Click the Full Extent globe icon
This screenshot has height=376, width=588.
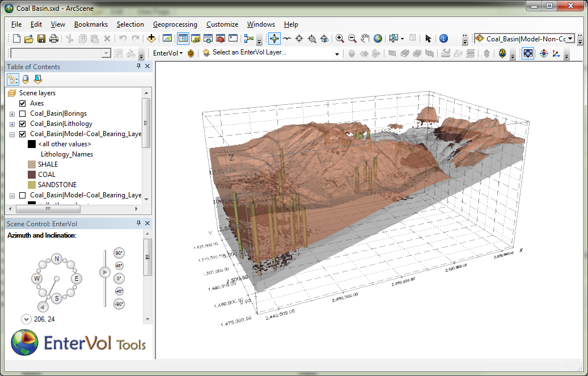[378, 38]
